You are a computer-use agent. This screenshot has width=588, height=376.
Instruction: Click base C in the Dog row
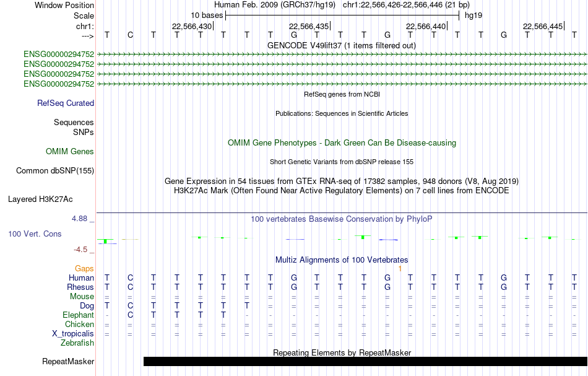(130, 306)
